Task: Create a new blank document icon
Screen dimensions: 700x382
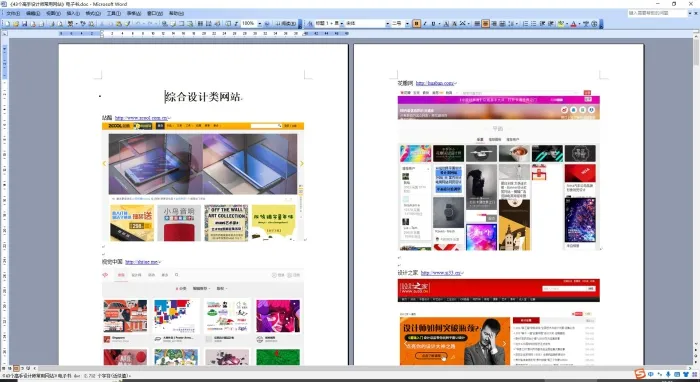Action: [7, 24]
